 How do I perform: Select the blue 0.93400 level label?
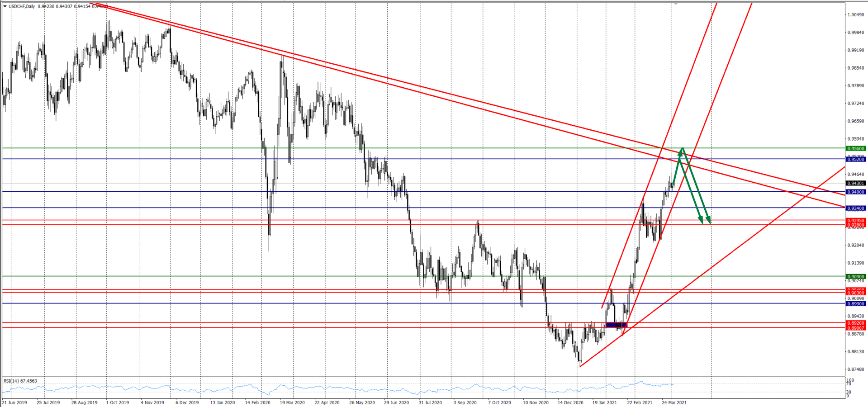tap(855, 208)
